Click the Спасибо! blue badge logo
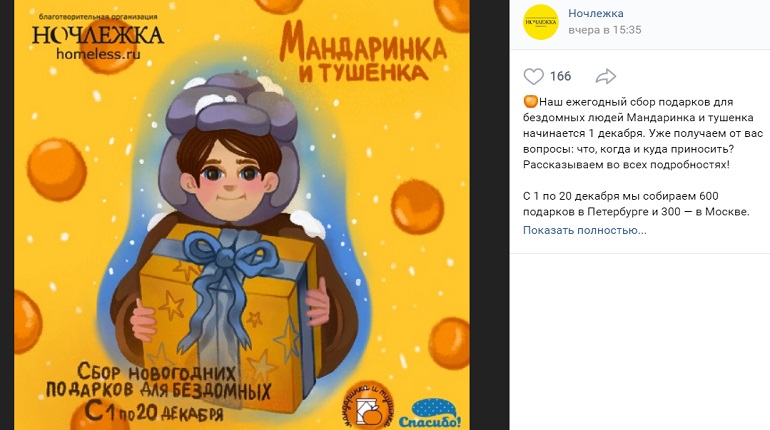 tap(430, 413)
